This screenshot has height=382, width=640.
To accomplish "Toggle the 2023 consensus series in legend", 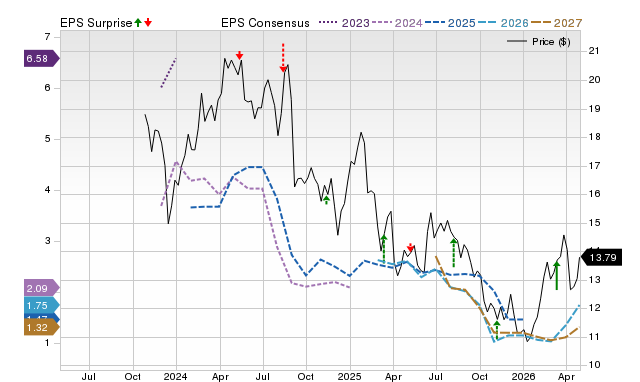I will click(x=344, y=23).
